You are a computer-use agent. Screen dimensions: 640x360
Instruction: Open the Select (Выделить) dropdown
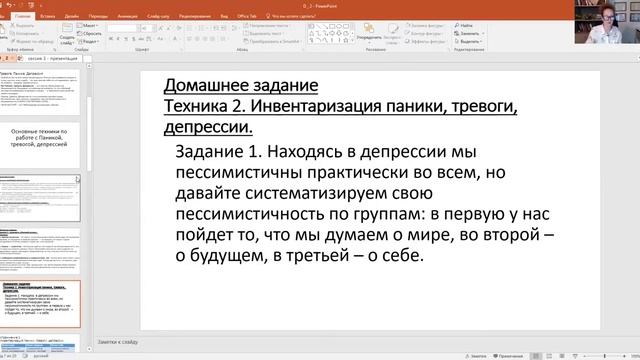(x=468, y=42)
